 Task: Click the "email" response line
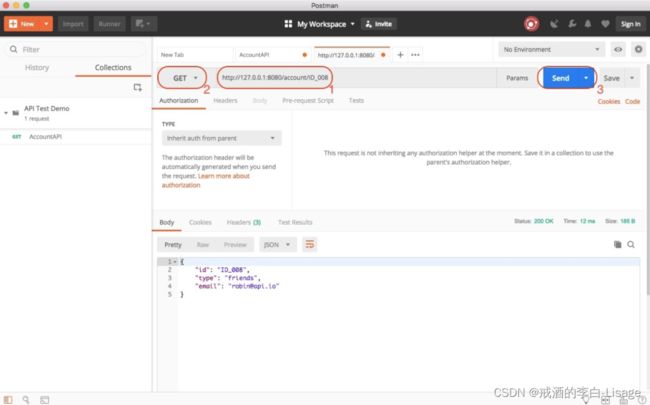tap(237, 286)
